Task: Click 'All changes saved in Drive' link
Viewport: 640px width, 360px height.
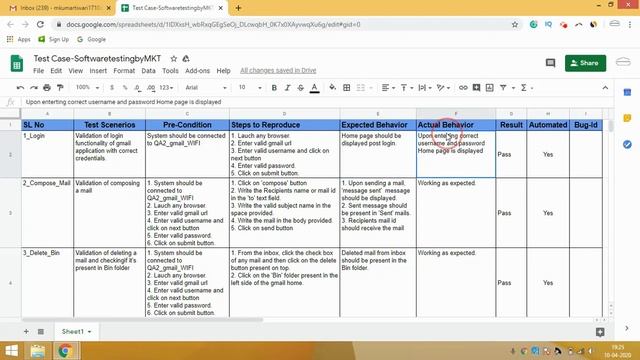Action: coord(278,71)
